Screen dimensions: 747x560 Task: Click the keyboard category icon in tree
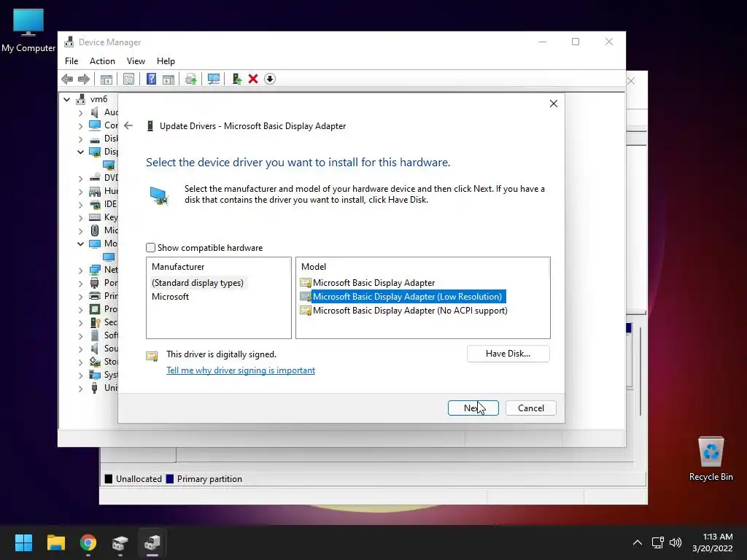(x=95, y=217)
